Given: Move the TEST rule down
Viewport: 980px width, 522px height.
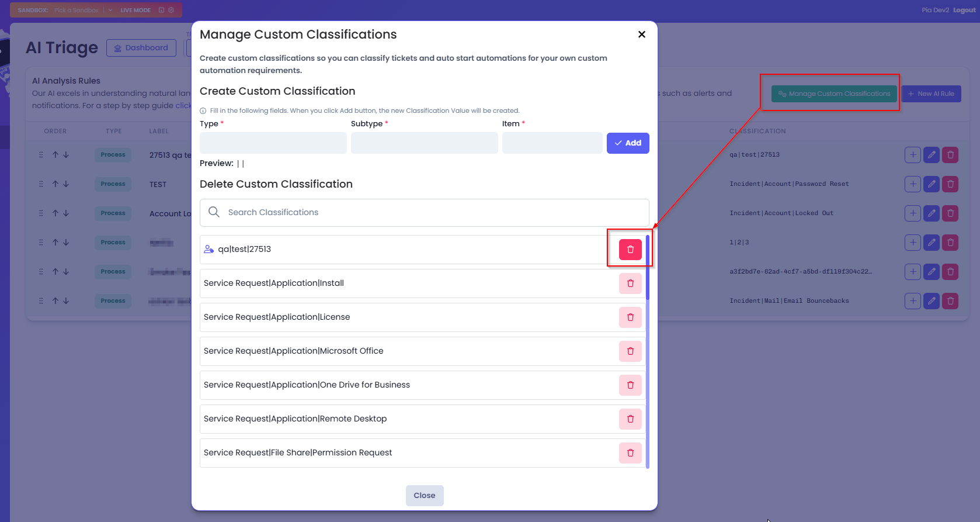Looking at the screenshot, I should coord(66,184).
